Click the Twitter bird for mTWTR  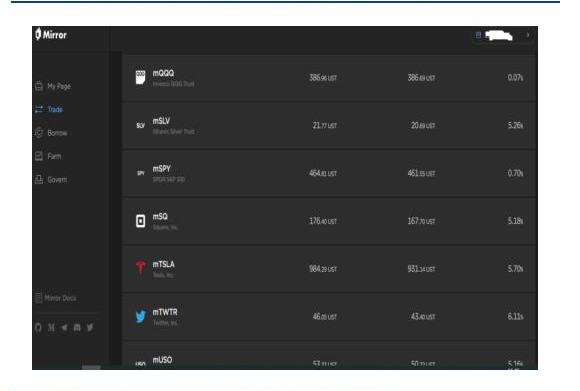click(x=141, y=316)
